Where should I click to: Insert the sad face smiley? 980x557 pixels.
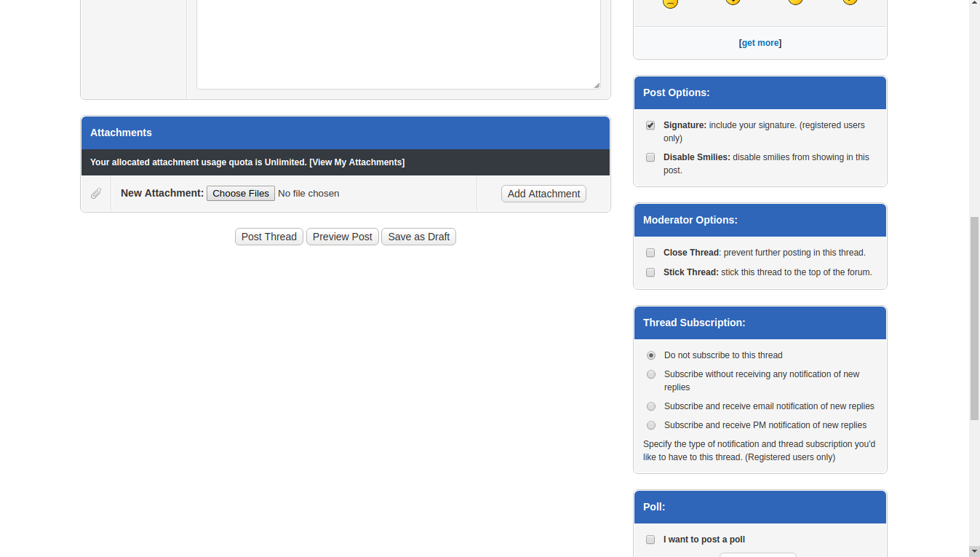(x=670, y=3)
